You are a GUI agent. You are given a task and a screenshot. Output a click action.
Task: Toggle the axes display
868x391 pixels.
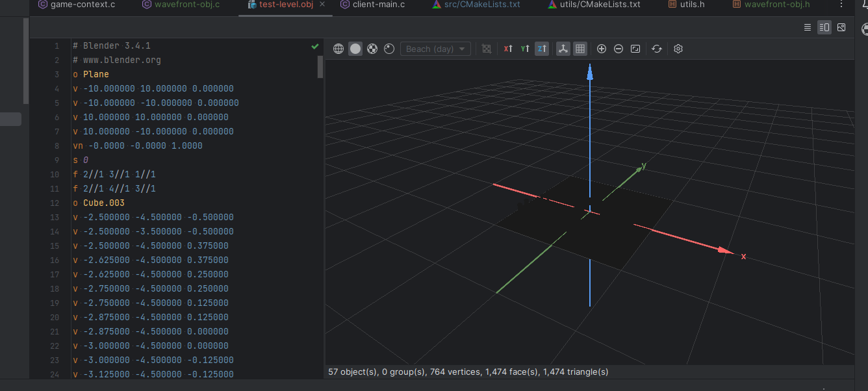coord(563,49)
